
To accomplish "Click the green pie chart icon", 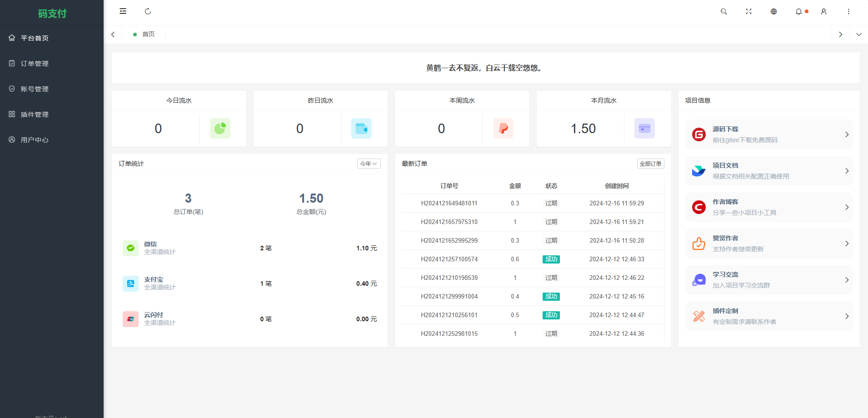I will [220, 129].
